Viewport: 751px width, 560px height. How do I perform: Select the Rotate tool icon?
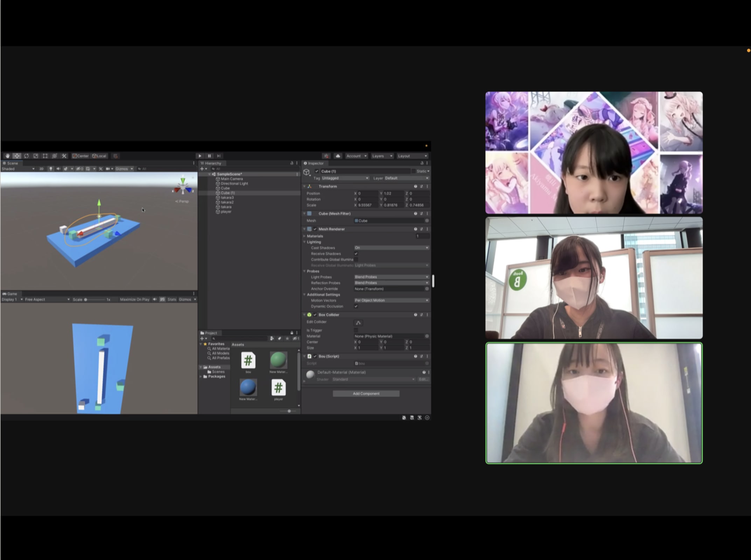pyautogui.click(x=26, y=156)
